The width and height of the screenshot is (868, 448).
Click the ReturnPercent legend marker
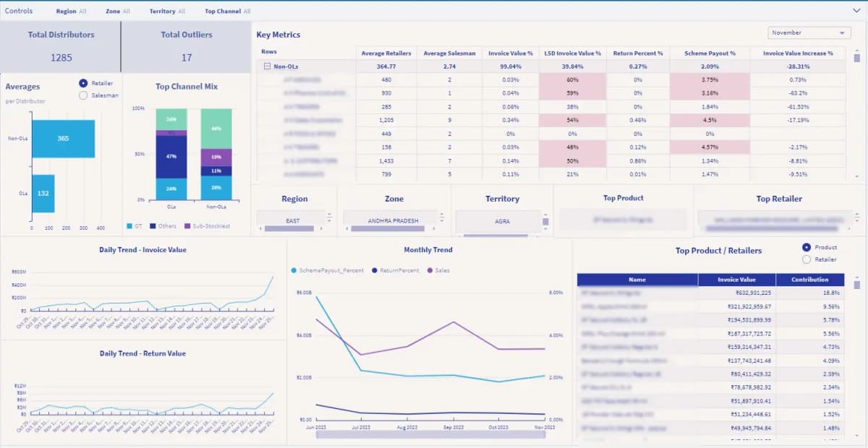(x=375, y=271)
